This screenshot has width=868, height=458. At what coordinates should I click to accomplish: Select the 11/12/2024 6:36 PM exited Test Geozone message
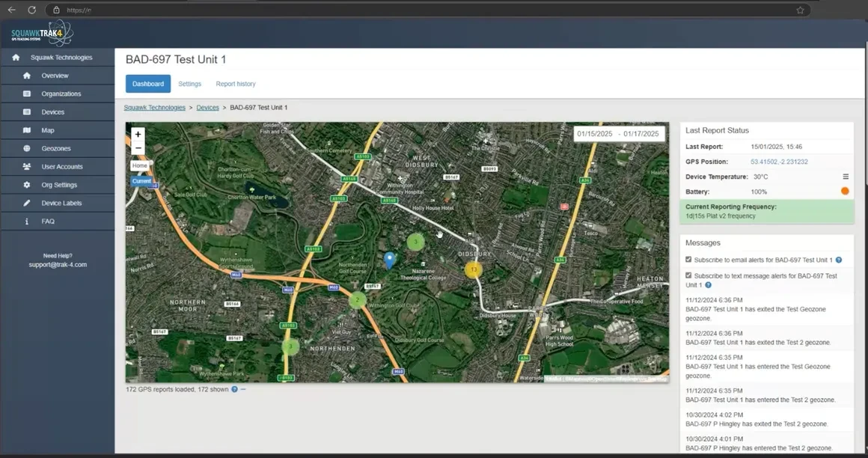767,309
